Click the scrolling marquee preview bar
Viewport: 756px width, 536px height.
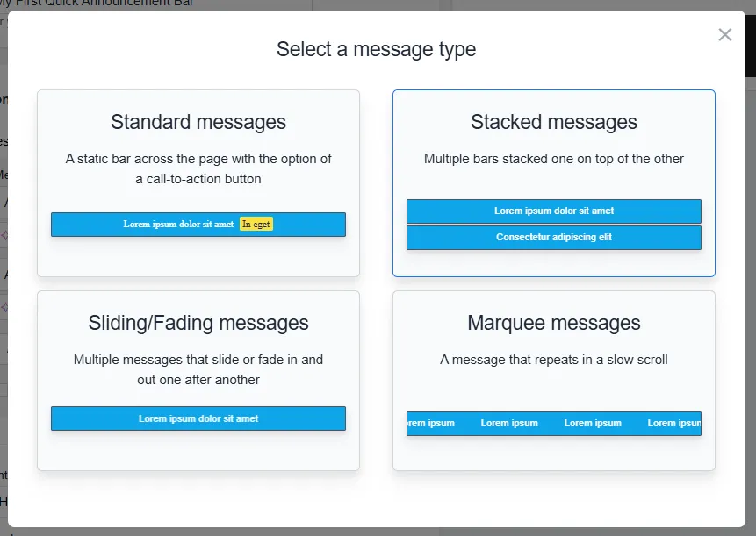pyautogui.click(x=553, y=424)
